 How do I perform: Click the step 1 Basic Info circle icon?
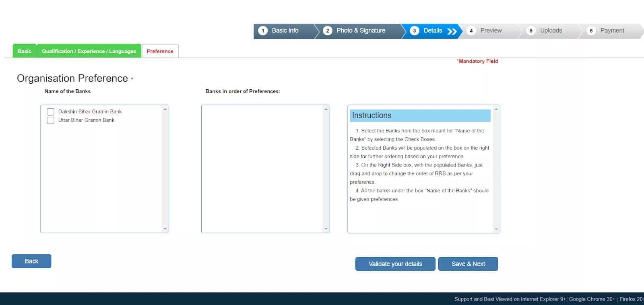click(x=263, y=31)
